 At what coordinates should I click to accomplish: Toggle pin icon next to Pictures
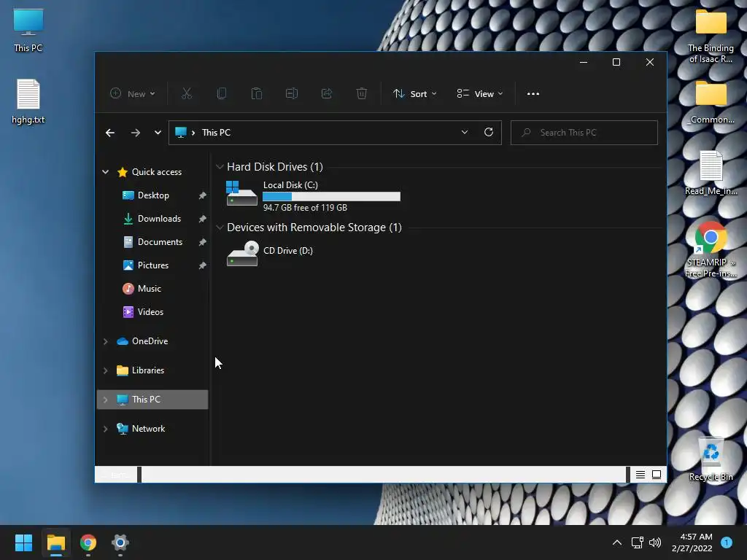pos(202,265)
